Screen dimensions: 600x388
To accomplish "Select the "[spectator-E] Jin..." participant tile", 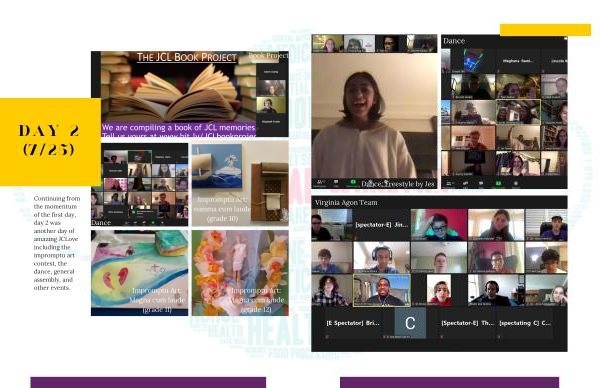I will point(382,225).
